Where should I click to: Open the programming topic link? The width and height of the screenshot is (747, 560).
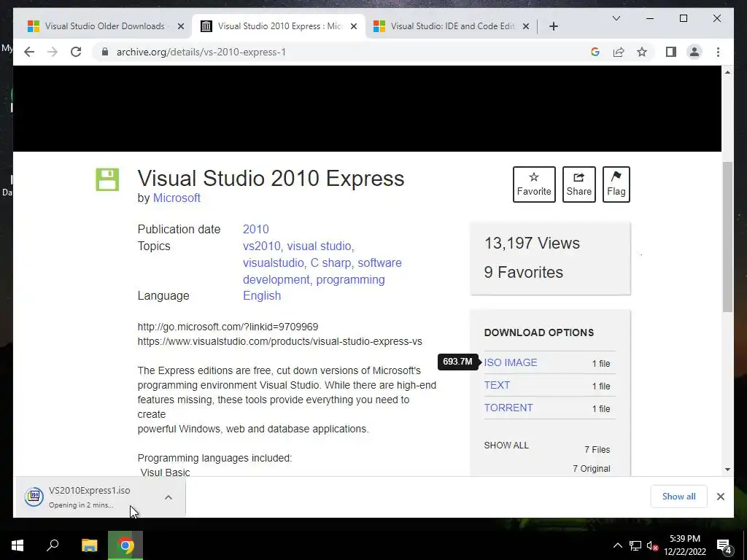[x=350, y=279]
